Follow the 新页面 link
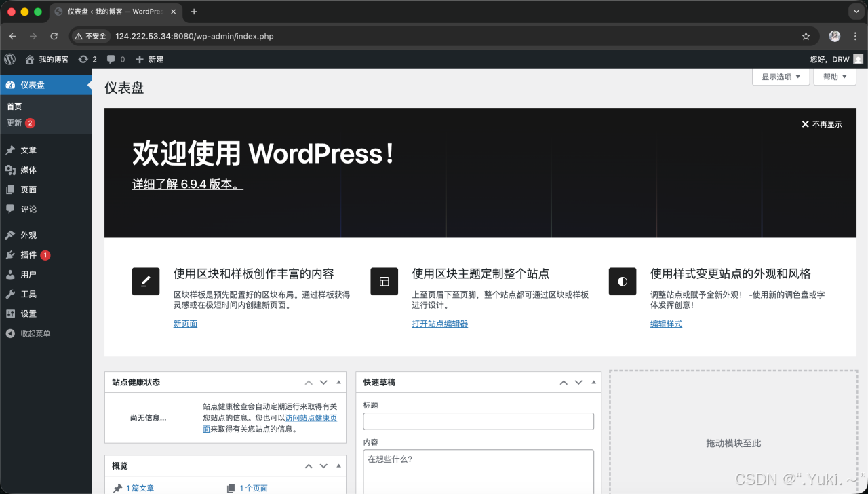 185,324
